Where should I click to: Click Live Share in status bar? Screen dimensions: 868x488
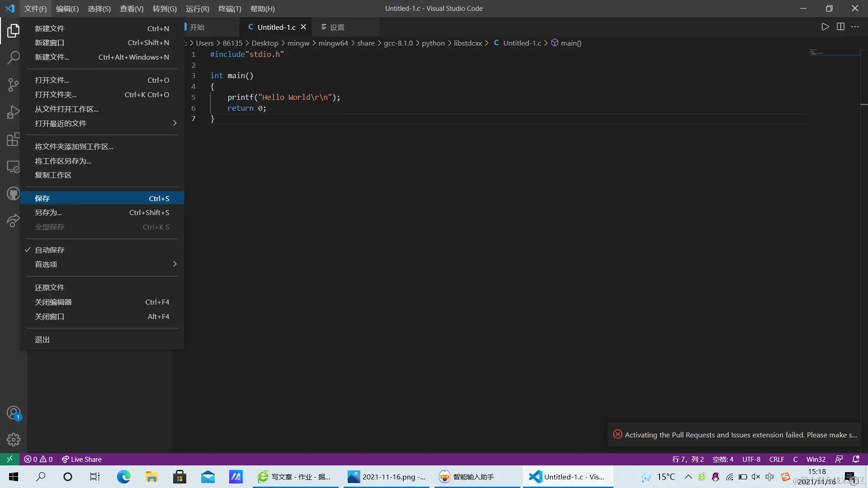point(82,459)
